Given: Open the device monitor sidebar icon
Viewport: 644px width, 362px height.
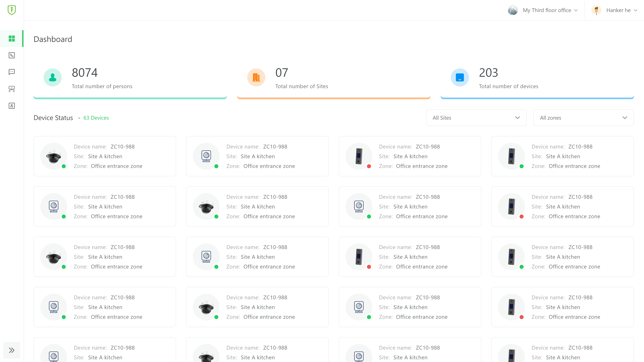Looking at the screenshot, I should pos(12,89).
